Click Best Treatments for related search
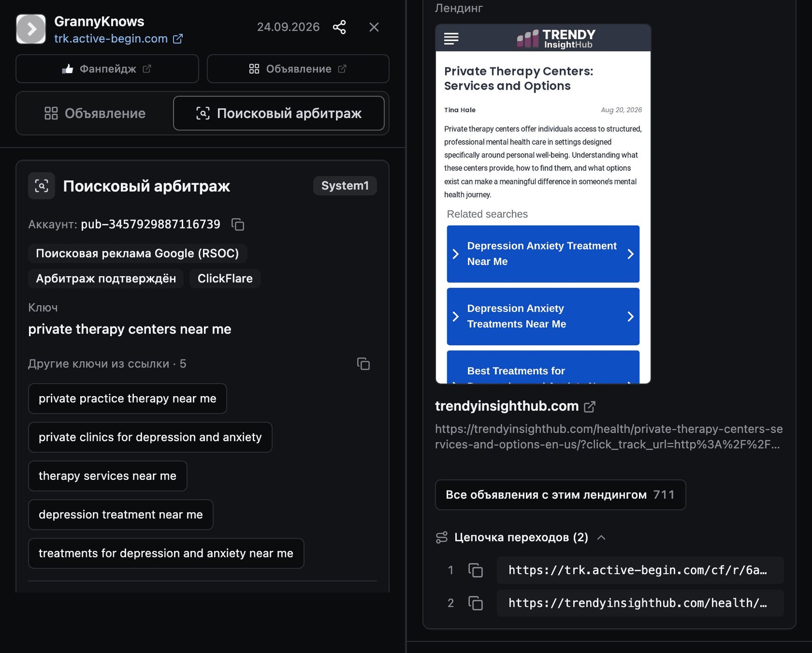 543,367
